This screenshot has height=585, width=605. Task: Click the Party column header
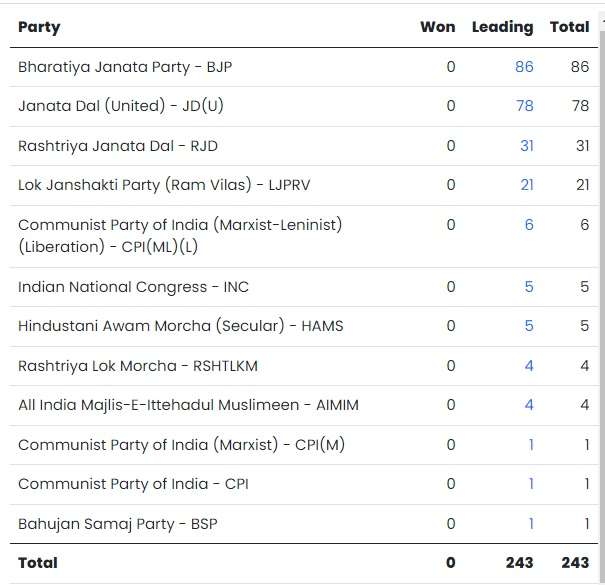pos(39,27)
